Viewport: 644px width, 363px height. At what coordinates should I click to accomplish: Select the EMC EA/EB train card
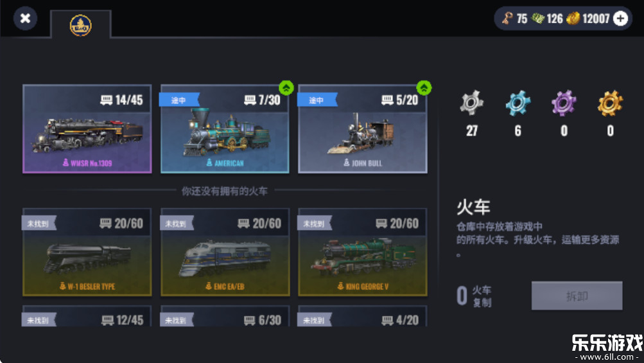click(x=225, y=252)
